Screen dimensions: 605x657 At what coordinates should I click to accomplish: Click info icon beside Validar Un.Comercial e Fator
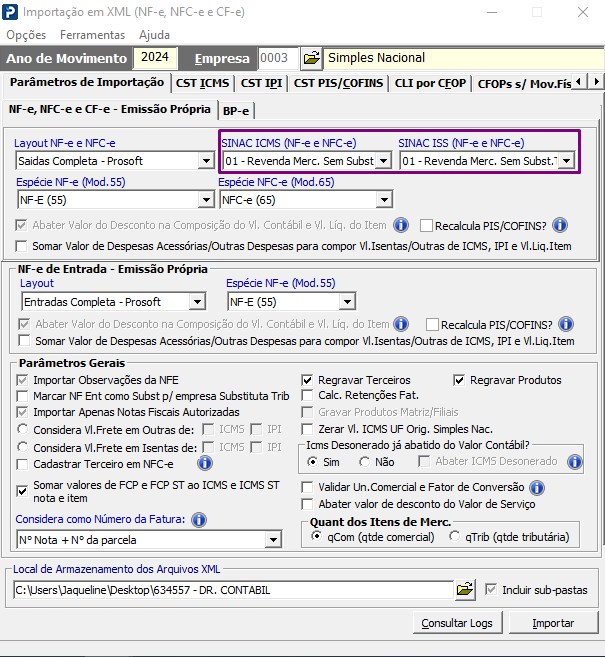coord(537,487)
